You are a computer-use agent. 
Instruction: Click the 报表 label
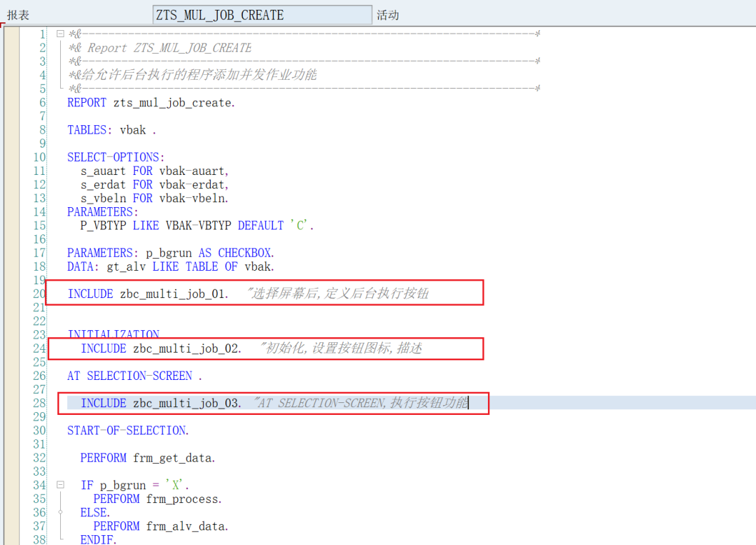coord(18,15)
